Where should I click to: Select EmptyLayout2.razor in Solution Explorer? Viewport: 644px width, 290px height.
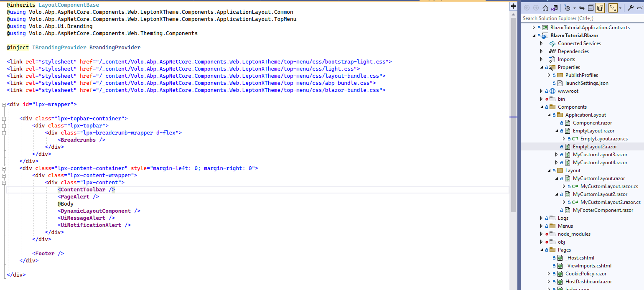point(595,147)
